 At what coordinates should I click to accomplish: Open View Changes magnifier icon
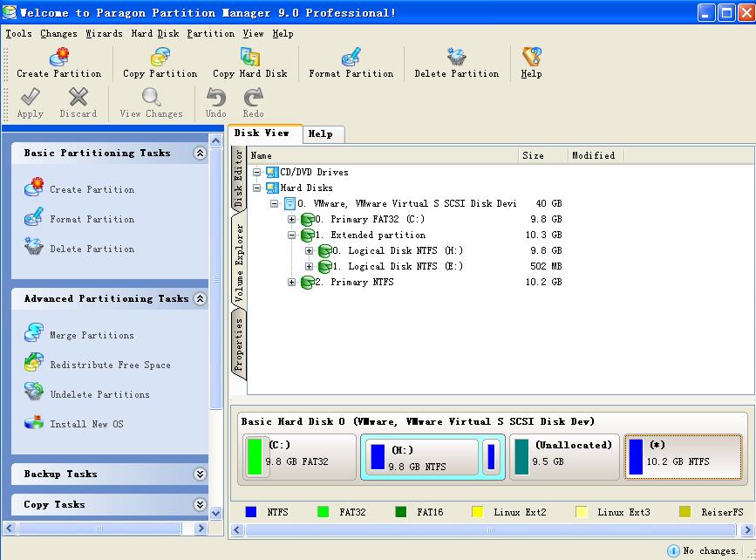coord(152,97)
